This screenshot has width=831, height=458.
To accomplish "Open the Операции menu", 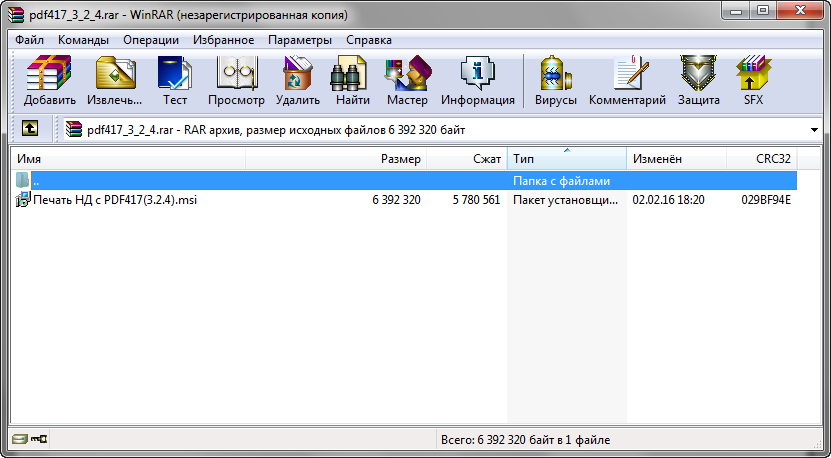I will [151, 40].
